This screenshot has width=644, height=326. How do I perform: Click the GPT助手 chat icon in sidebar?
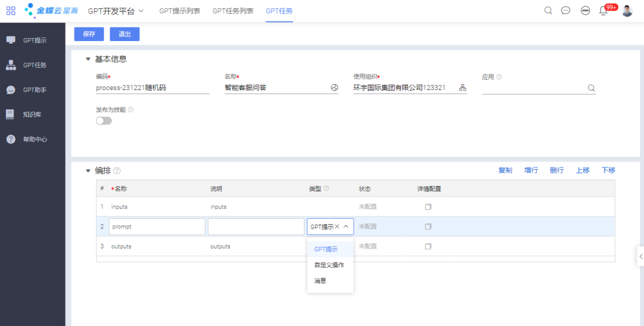tap(11, 90)
